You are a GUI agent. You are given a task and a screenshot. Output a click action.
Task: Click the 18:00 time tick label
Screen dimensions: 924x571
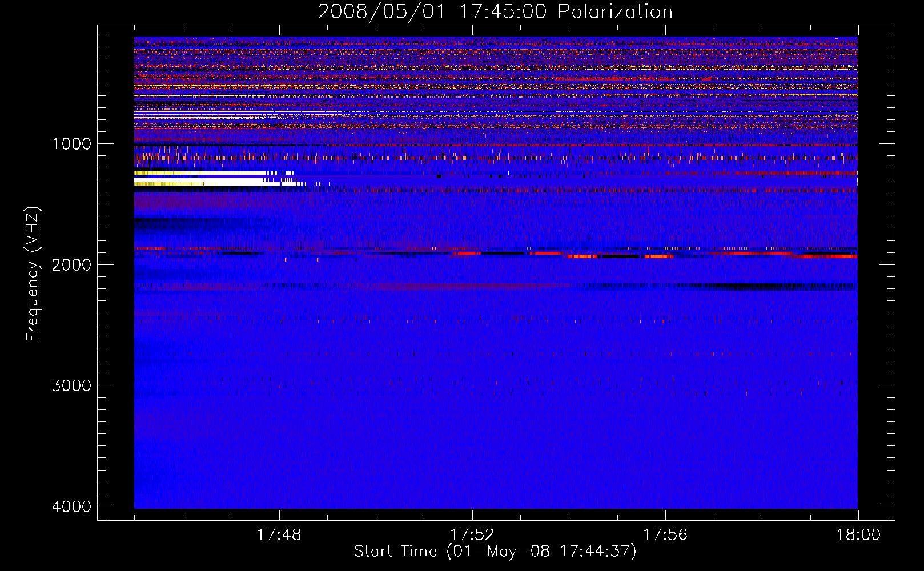[858, 535]
